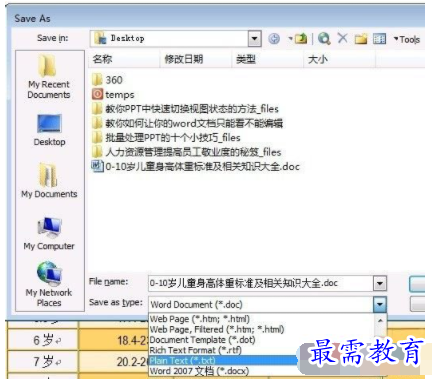Expand the File name dropdown arrow
The image size is (432, 383).
click(x=380, y=284)
